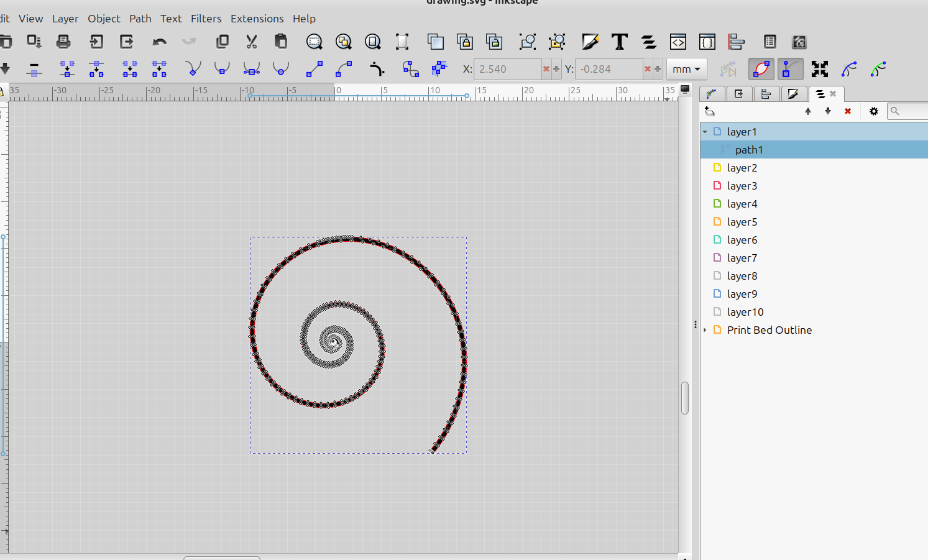Click the Print document icon
928x560 pixels.
coord(63,42)
